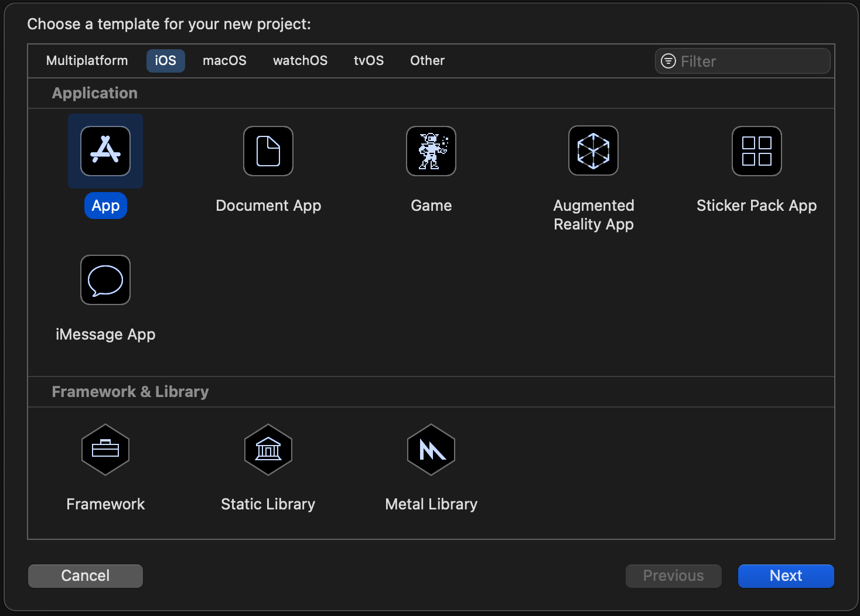Image resolution: width=860 pixels, height=616 pixels.
Task: View the Other templates tab
Action: point(427,60)
